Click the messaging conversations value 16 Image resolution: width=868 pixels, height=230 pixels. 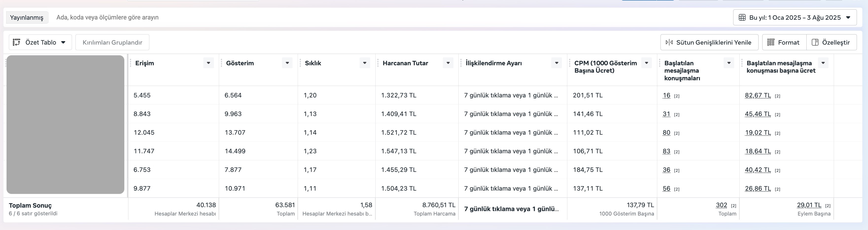(666, 95)
